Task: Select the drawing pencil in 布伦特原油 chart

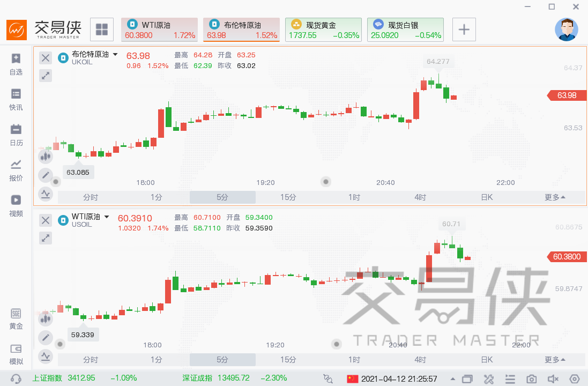Action: (x=46, y=175)
